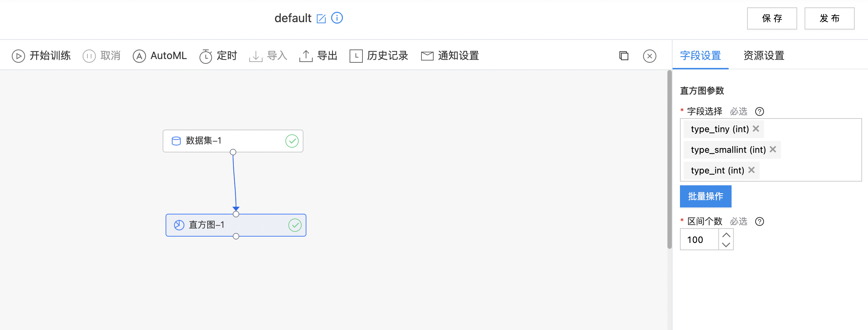
Task: Click the copy icon in canvas toolbar
Action: (624, 56)
